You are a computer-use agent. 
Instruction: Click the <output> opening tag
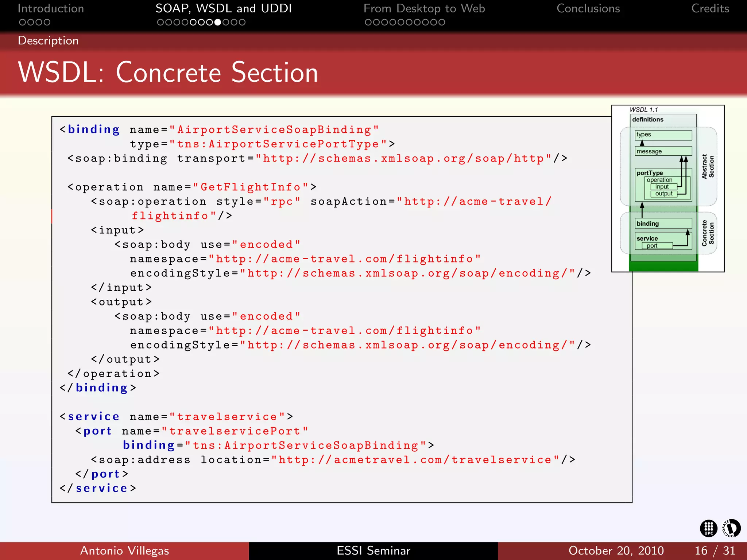121,302
